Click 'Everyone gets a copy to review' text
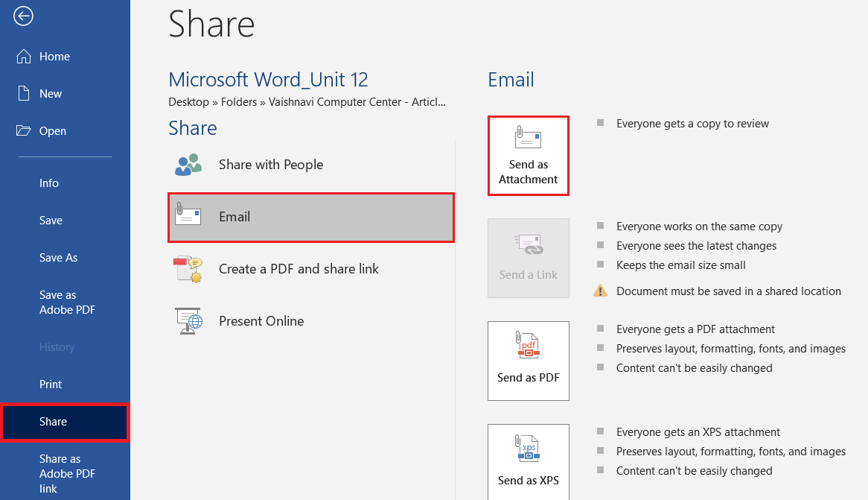The height and width of the screenshot is (500, 868). [x=692, y=124]
